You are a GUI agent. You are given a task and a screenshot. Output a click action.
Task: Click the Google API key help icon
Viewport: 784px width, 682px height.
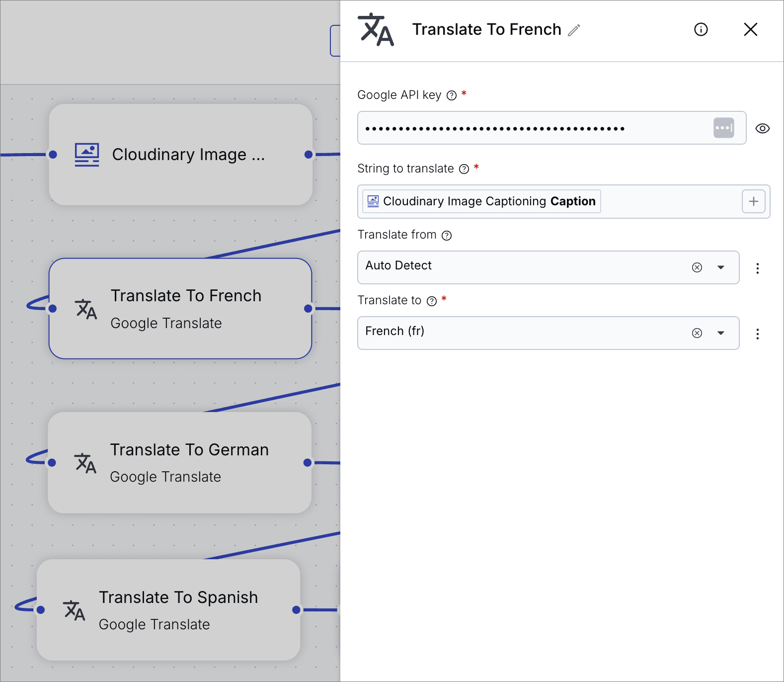(x=451, y=95)
